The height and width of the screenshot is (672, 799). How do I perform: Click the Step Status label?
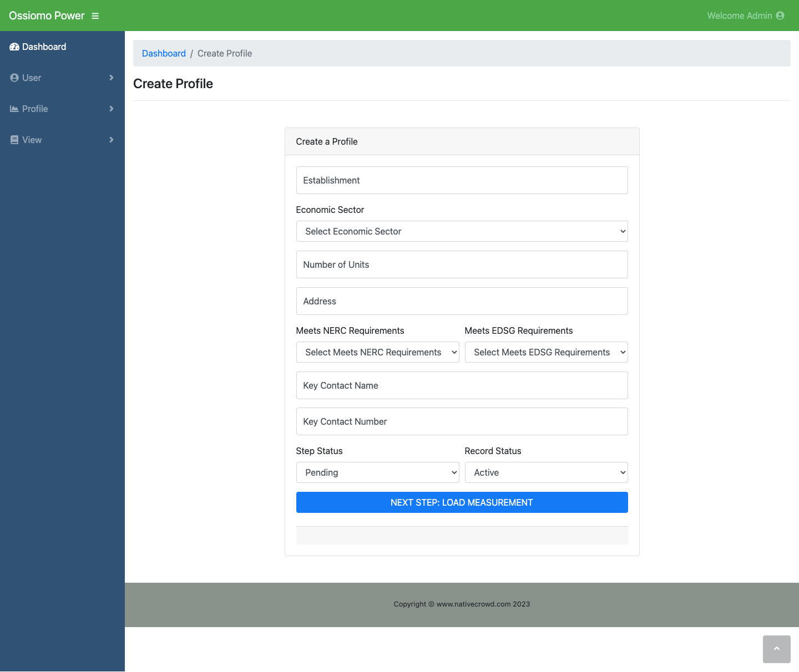319,451
